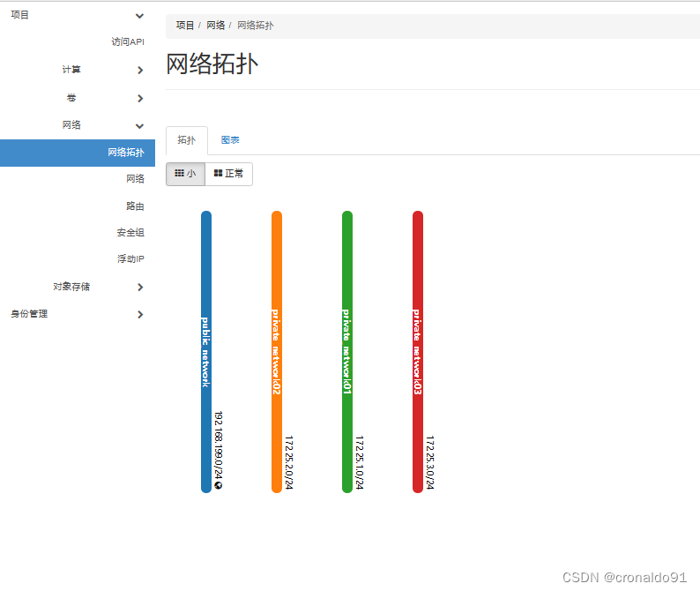The width and height of the screenshot is (700, 591).
Task: Click the 对象存储 sidebar label
Action: [71, 287]
